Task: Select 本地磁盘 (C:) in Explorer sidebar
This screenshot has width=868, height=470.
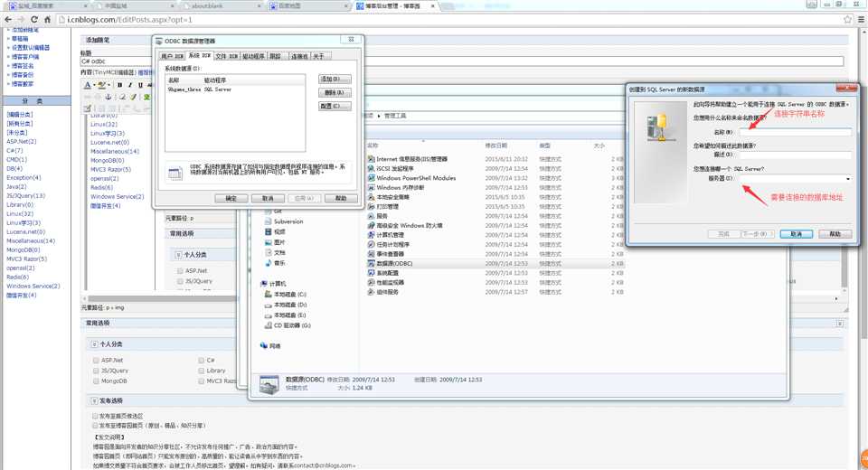Action: [285, 294]
